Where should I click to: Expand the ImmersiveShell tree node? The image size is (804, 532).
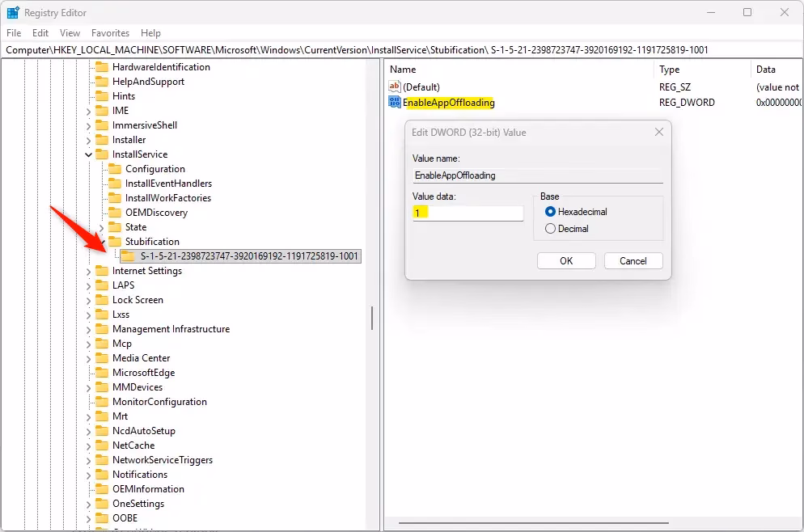(x=88, y=125)
